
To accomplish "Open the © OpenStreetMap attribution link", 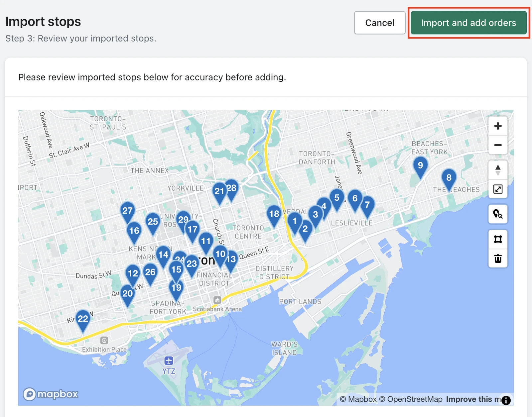I will click(x=411, y=399).
